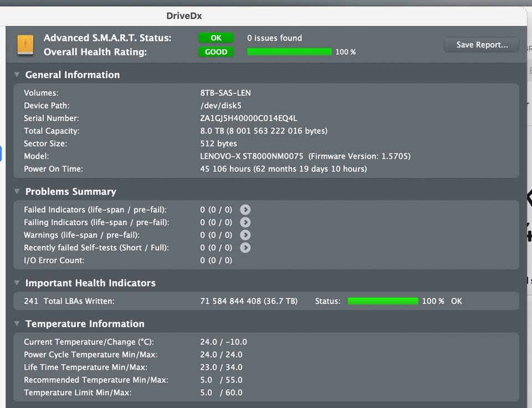Image resolution: width=532 pixels, height=408 pixels.
Task: Click the '241 Total LBAs Written' label
Action: (69, 301)
